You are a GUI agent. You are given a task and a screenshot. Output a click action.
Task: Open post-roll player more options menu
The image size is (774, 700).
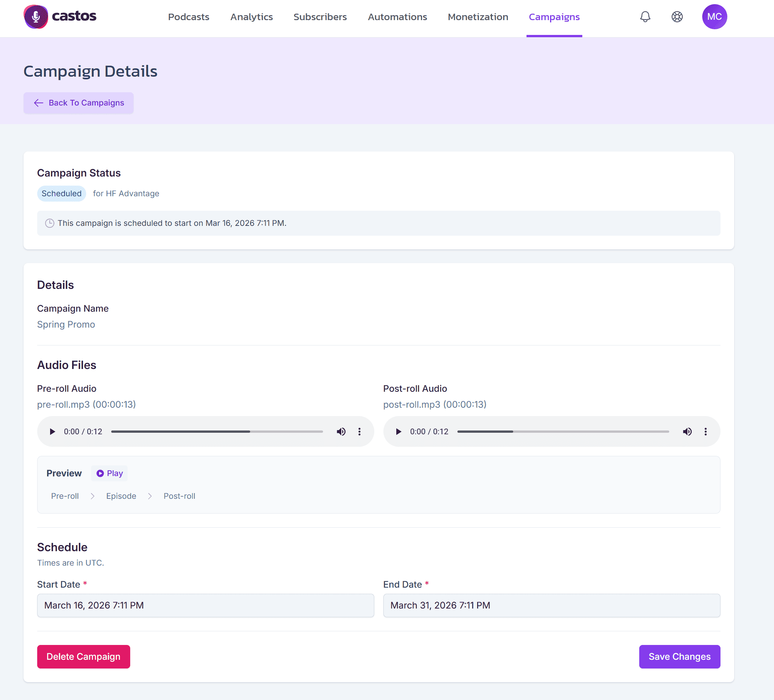706,432
